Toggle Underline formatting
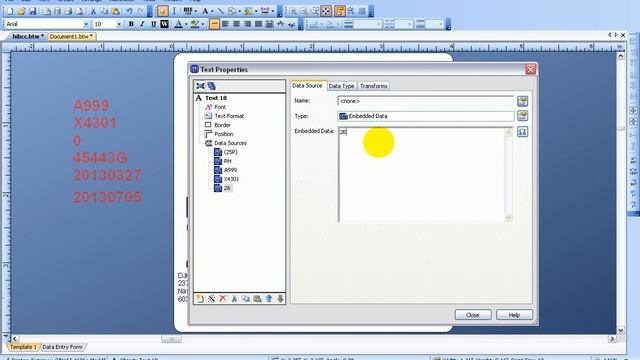Image resolution: width=640 pixels, height=360 pixels. (153, 24)
